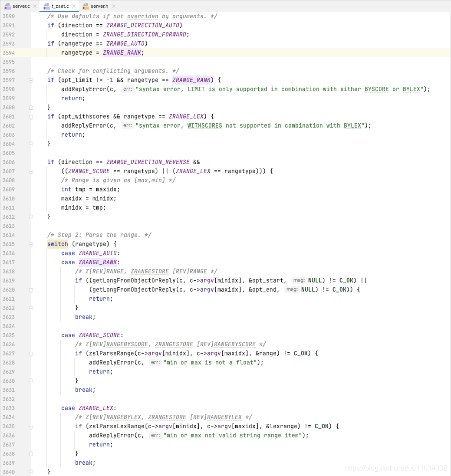This screenshot has height=476, width=451.
Task: Click the 'Check for conflicting arguments' comment
Action: [x=113, y=71]
